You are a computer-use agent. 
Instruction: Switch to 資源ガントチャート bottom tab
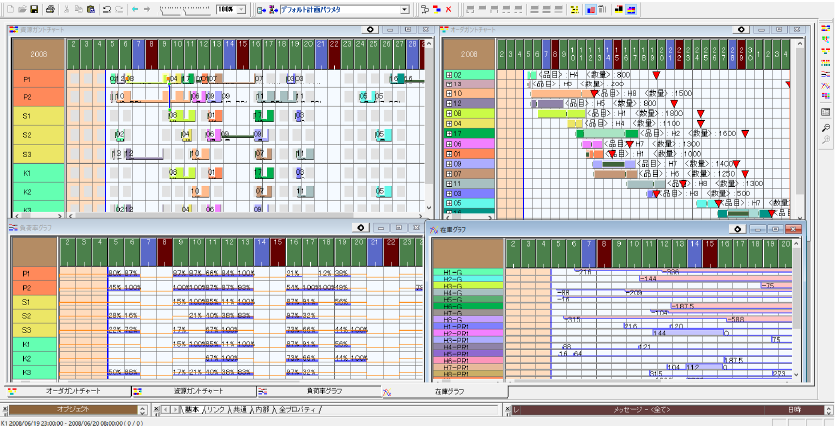point(195,391)
